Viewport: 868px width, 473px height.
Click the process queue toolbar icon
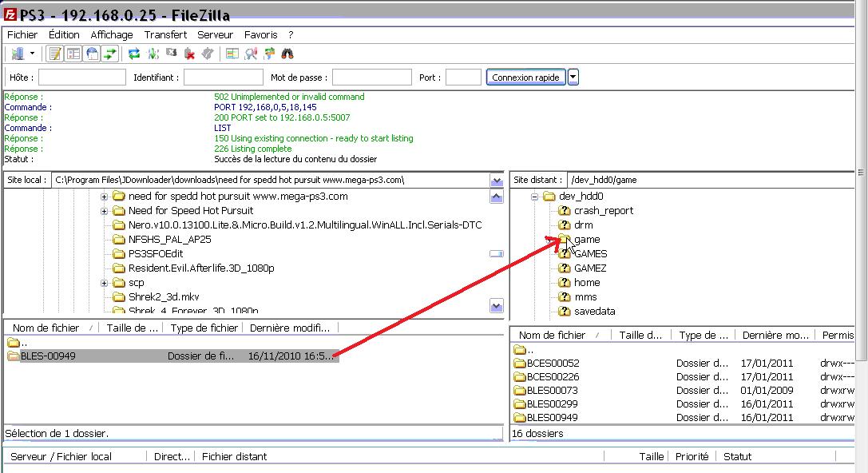click(153, 54)
